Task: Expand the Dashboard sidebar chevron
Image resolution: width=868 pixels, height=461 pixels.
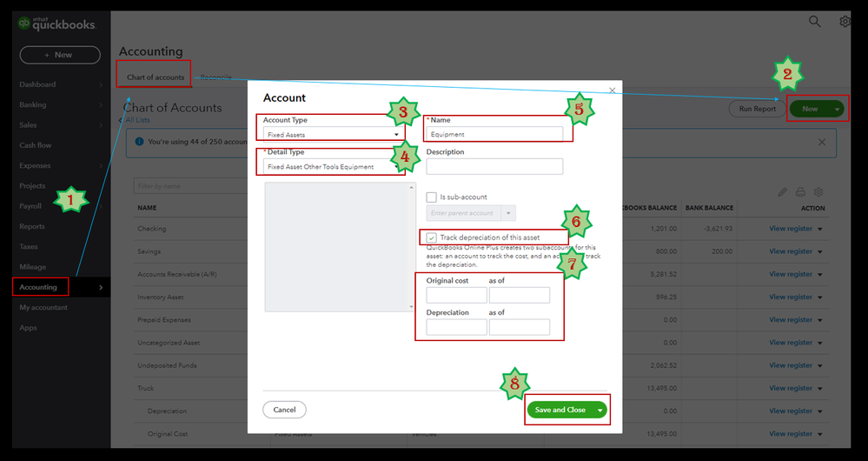Action: 101,84
